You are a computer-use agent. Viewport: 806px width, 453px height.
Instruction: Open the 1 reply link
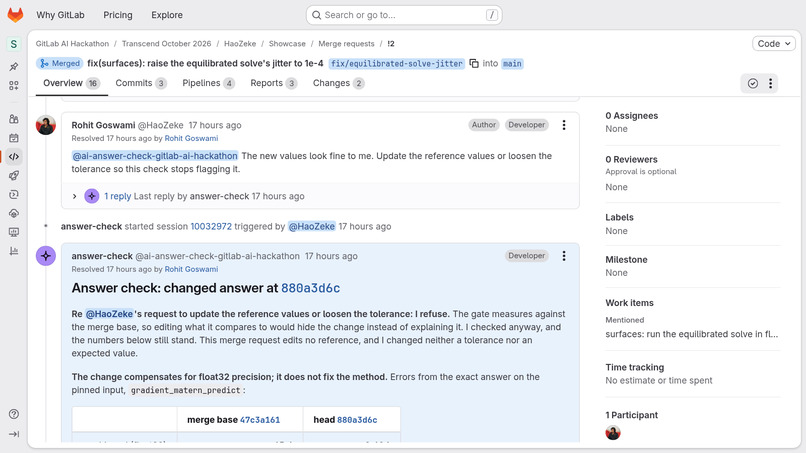117,196
